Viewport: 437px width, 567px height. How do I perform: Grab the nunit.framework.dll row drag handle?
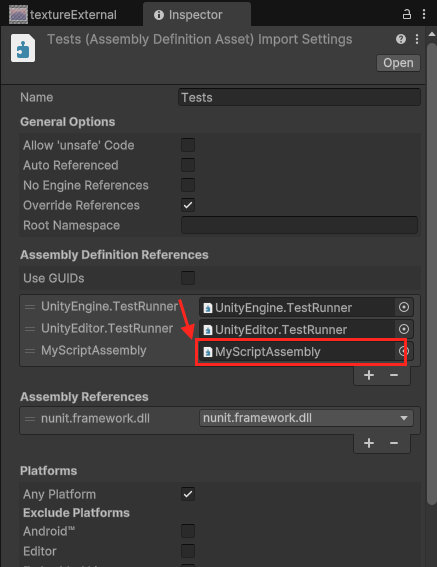coord(30,419)
